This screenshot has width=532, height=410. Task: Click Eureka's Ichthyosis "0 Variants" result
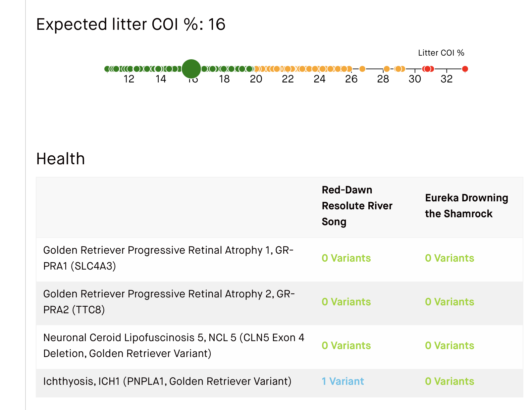tap(450, 381)
